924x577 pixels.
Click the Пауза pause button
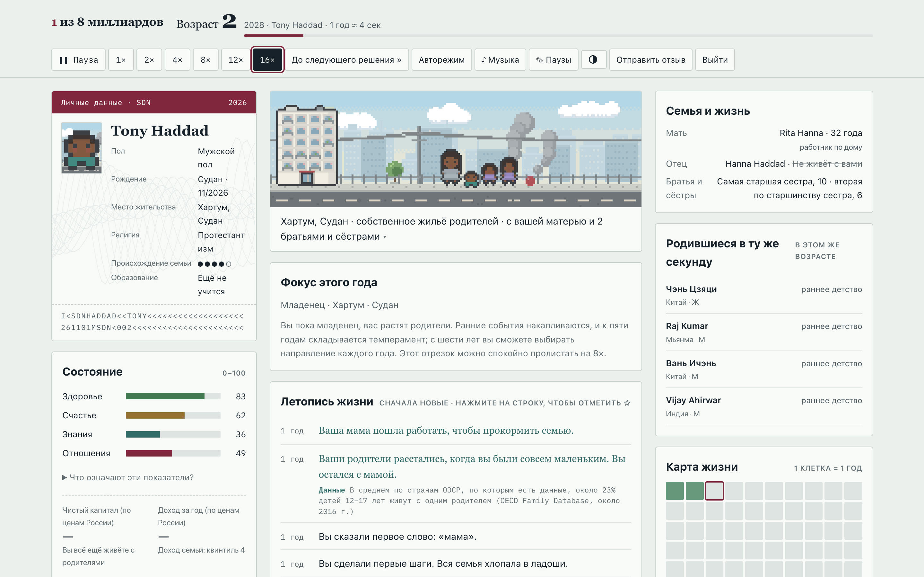[x=78, y=59]
